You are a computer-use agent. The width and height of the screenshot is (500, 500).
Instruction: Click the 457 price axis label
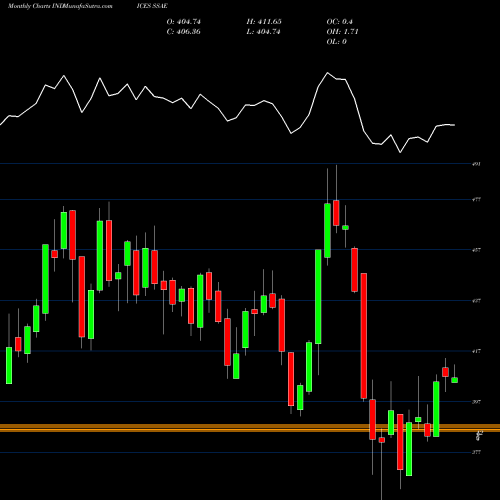coord(477,250)
